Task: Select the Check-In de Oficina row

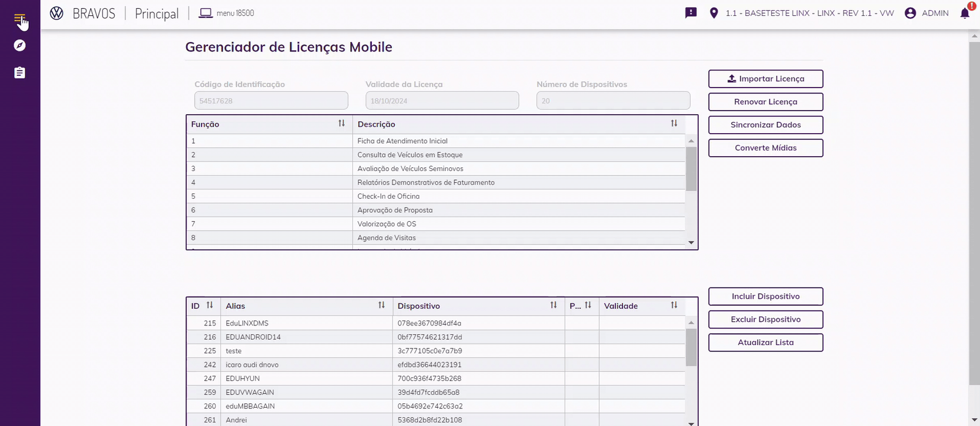Action: coord(388,196)
